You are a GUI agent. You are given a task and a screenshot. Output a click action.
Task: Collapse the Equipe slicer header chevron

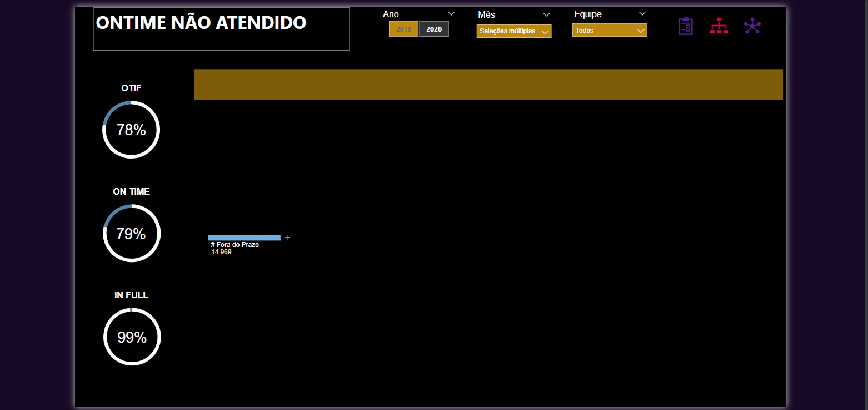(x=642, y=14)
